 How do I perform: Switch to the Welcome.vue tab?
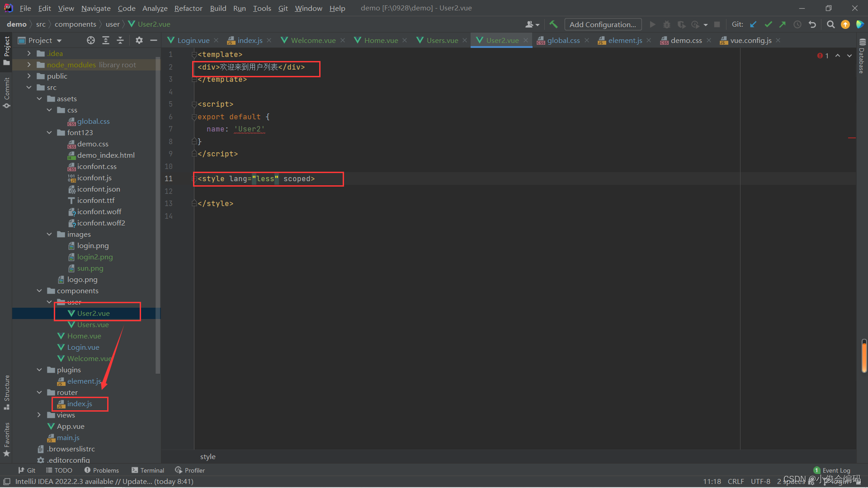(x=313, y=40)
